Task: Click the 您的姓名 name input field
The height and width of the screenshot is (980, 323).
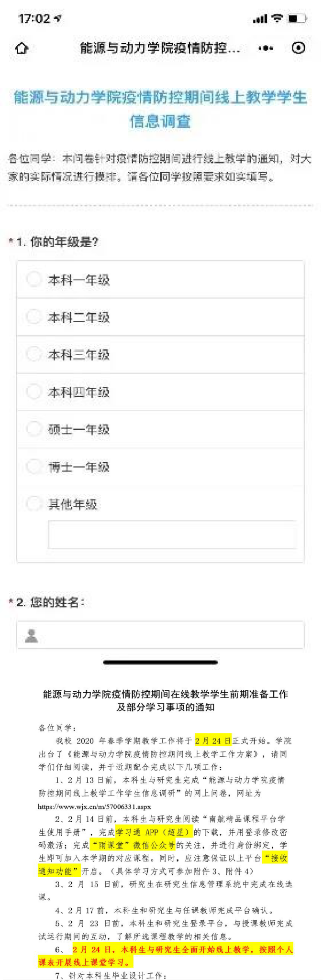Action: click(x=167, y=635)
